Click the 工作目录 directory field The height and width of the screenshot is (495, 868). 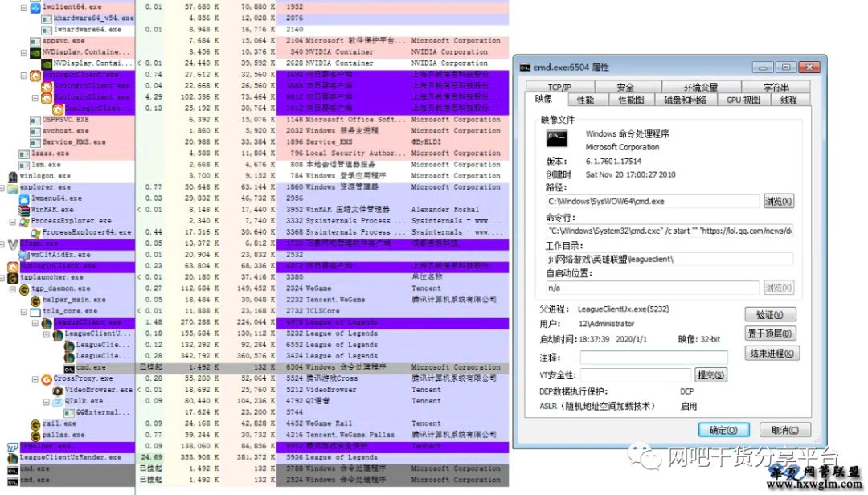click(669, 259)
